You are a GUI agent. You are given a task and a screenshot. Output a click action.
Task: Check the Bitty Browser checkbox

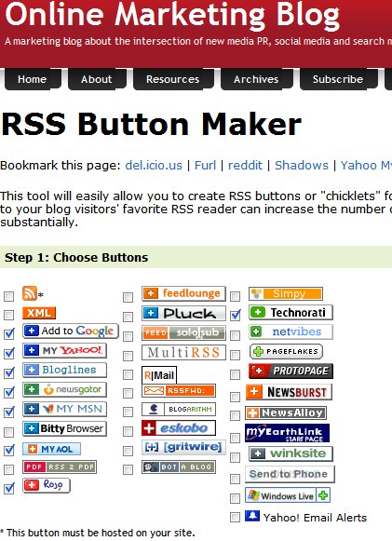coord(9,432)
